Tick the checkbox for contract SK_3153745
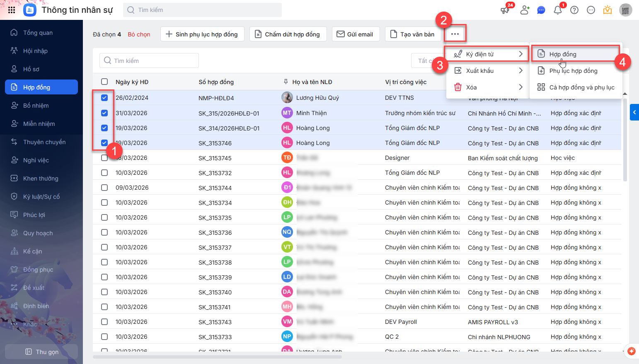The height and width of the screenshot is (364, 639). point(104,158)
